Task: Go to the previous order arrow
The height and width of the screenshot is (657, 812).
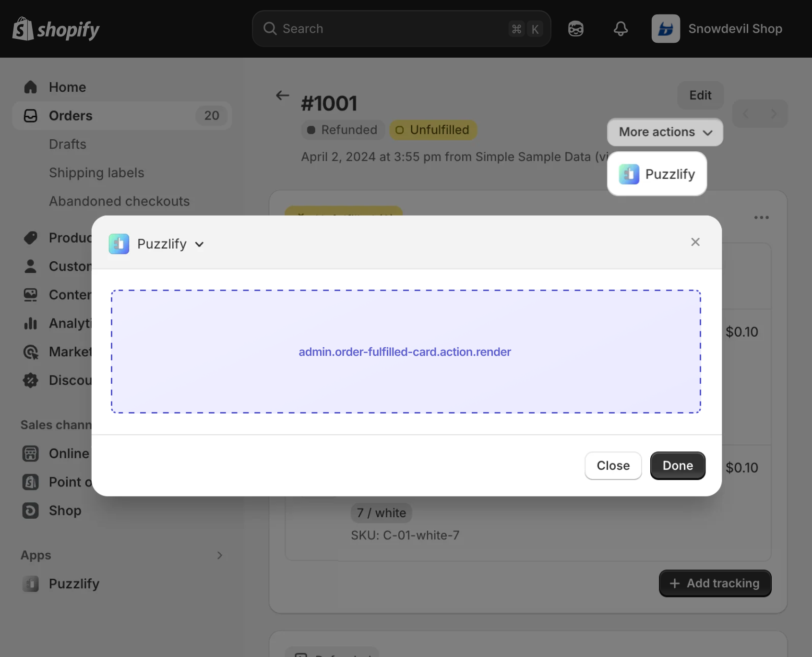Action: point(746,114)
